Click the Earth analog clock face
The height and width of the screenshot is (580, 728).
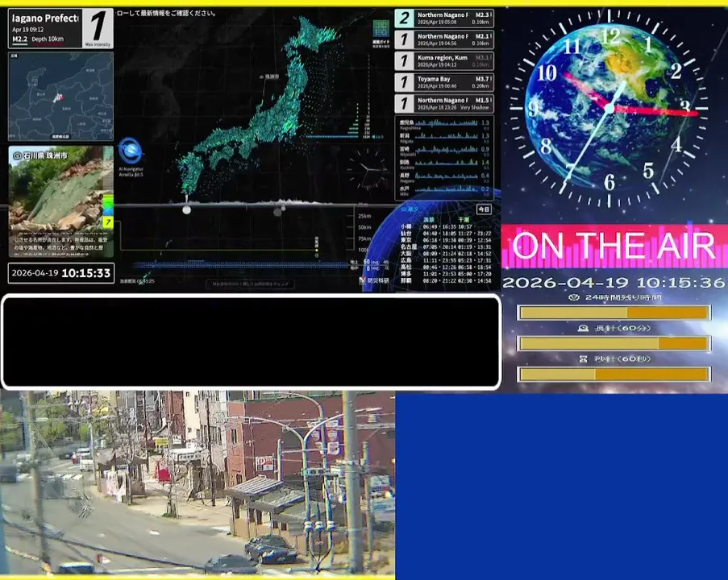(x=609, y=108)
